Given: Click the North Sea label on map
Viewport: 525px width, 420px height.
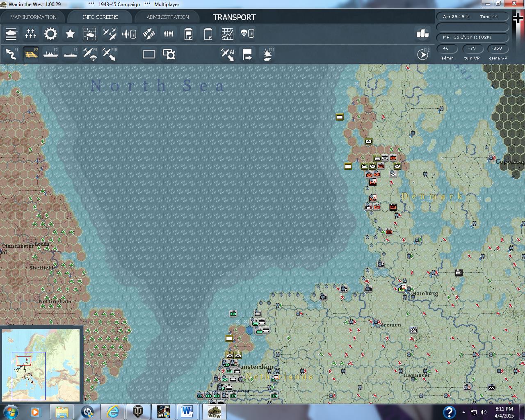Looking at the screenshot, I should tap(158, 86).
